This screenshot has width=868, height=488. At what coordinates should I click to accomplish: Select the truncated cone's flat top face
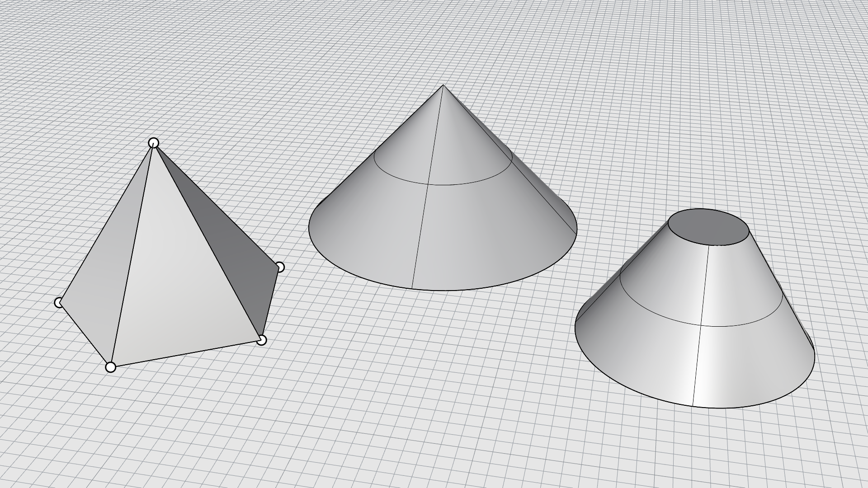tap(708, 227)
